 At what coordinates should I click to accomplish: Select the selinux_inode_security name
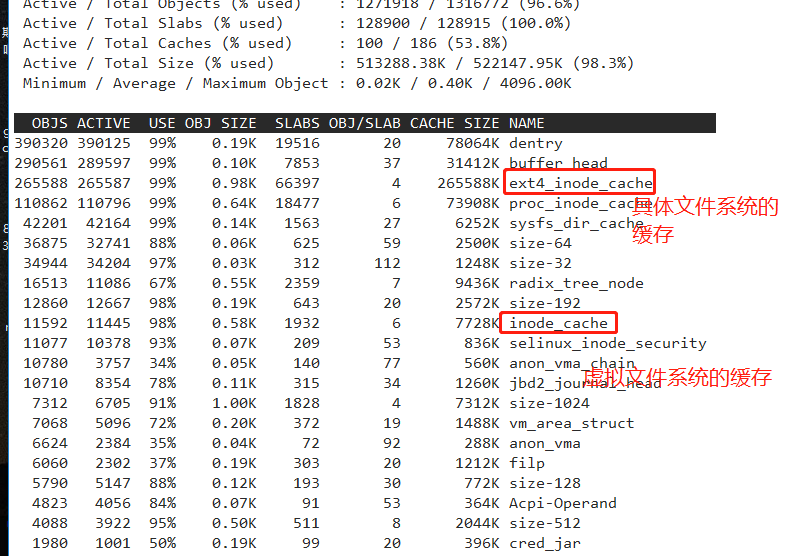click(608, 343)
